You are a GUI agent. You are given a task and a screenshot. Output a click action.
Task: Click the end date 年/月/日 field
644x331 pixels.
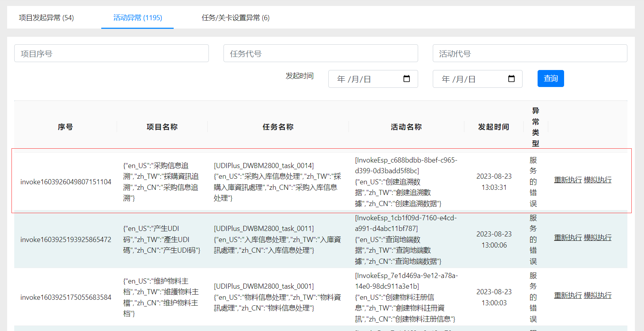pos(477,79)
